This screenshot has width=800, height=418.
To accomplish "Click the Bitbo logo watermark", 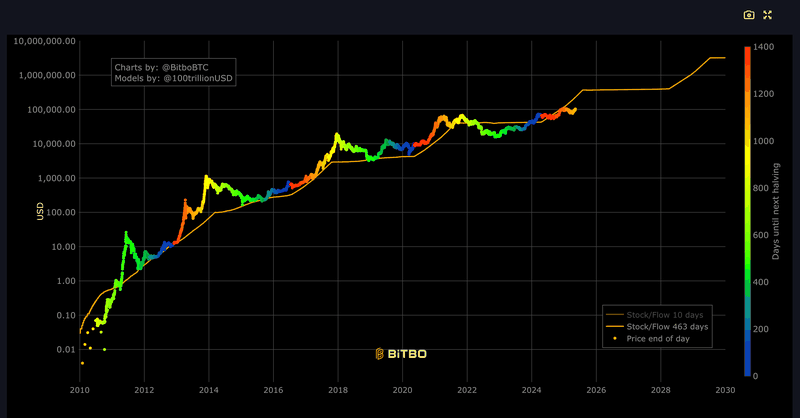I will coord(401,354).
